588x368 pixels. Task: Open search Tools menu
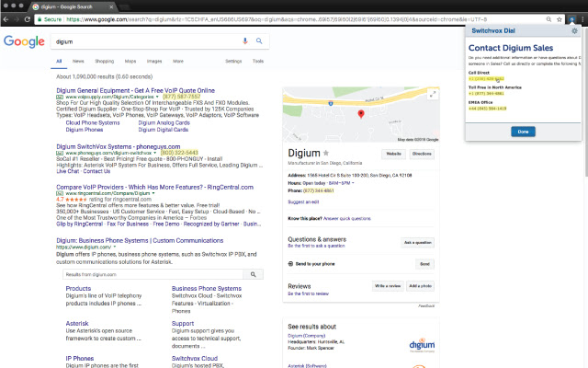[258, 62]
